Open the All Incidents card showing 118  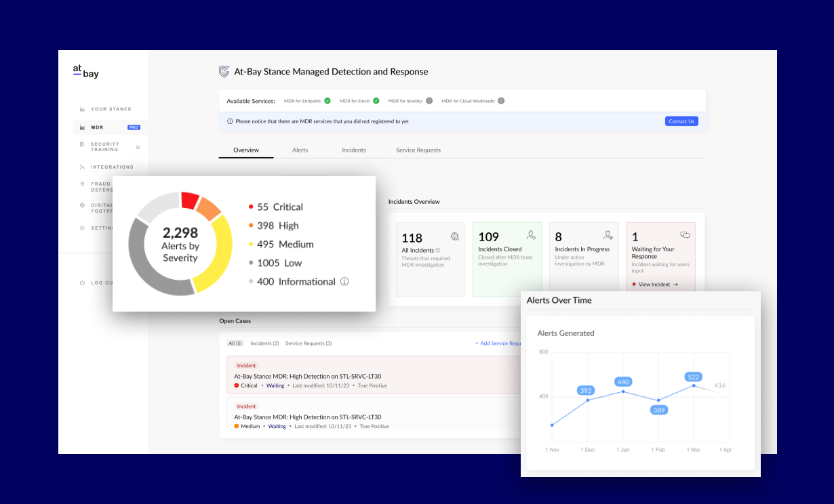point(431,259)
